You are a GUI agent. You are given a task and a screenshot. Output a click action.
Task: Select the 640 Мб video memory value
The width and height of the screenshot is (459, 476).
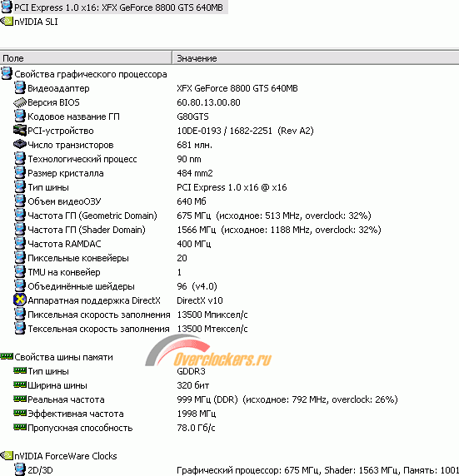[192, 201]
